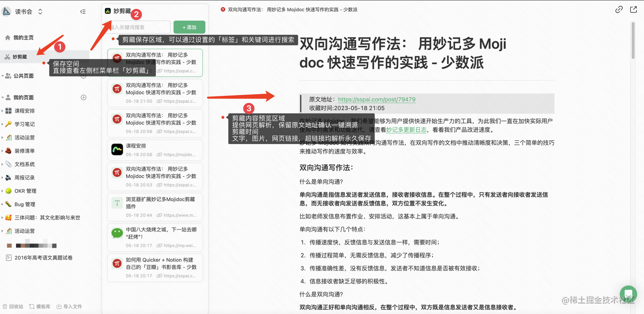Viewport: 644px width, 314px height.
Task: Expand the Bug 管理 tree arrow
Action: click(x=2, y=204)
